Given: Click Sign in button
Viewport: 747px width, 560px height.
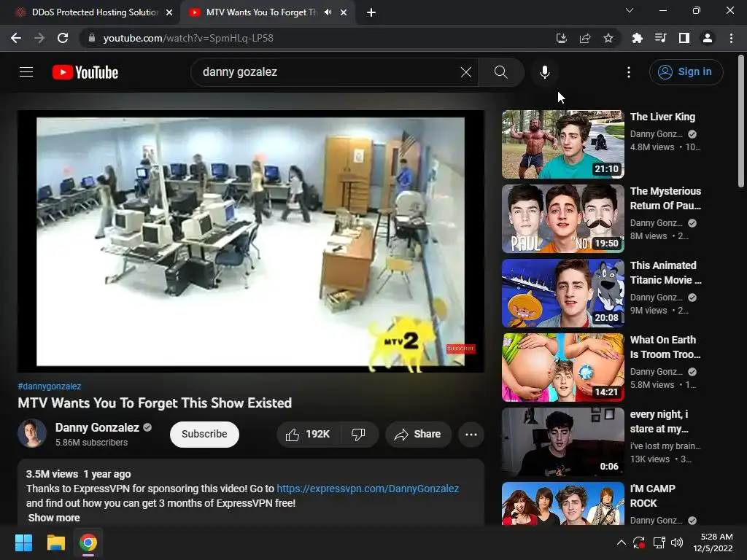Looking at the screenshot, I should [x=686, y=72].
